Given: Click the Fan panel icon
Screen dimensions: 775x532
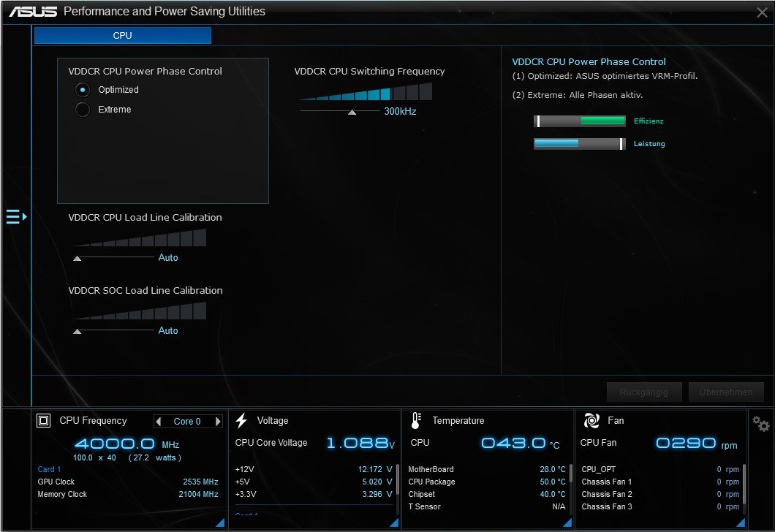Looking at the screenshot, I should [591, 420].
